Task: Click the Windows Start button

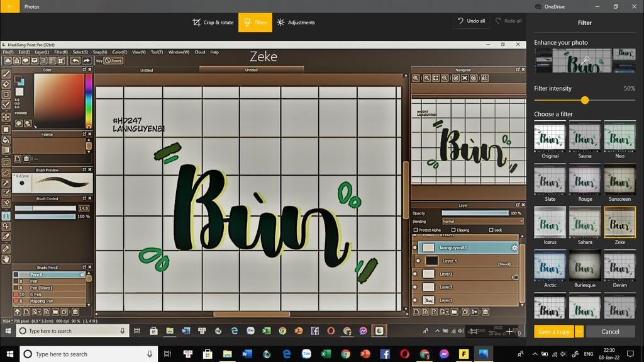Action: [x=10, y=354]
